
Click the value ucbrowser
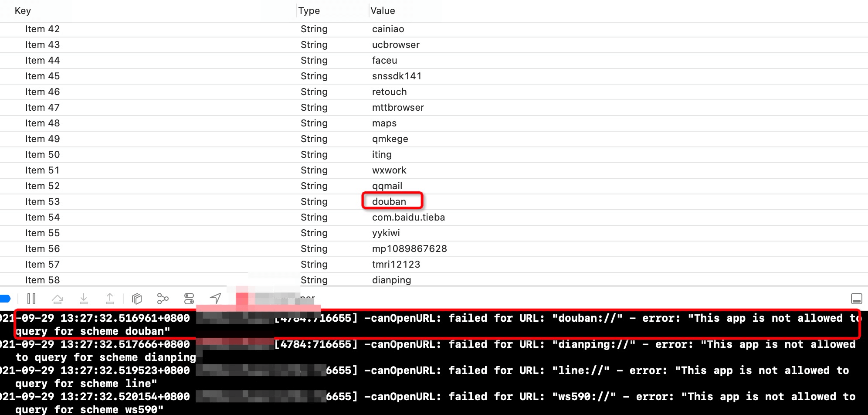(x=396, y=45)
